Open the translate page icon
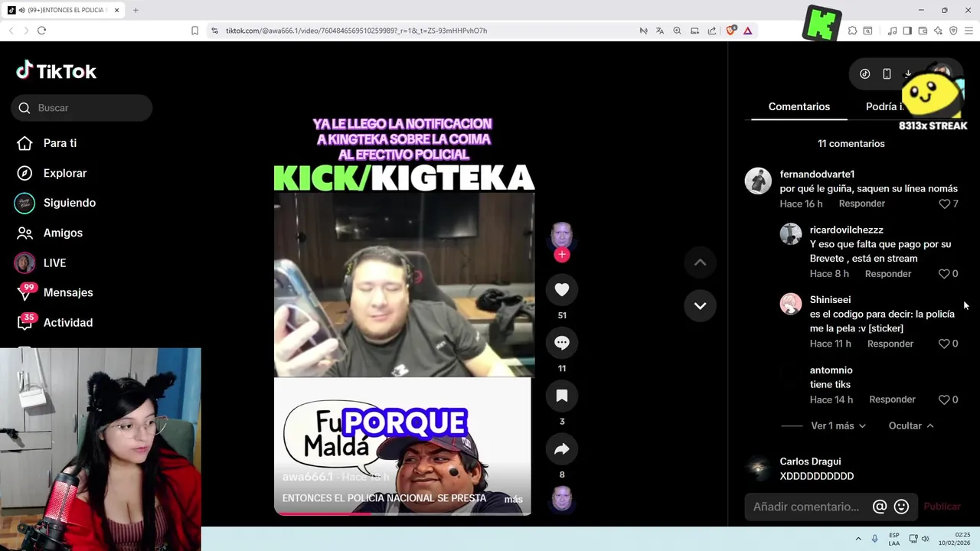980x551 pixels. pyautogui.click(x=660, y=31)
